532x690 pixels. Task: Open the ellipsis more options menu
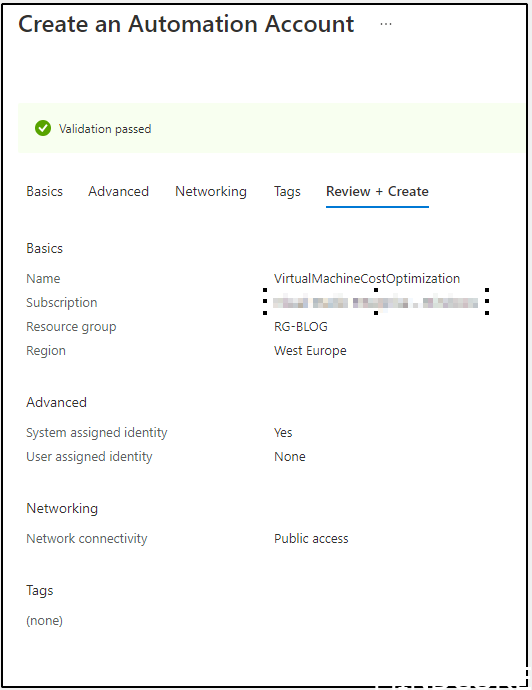(386, 24)
